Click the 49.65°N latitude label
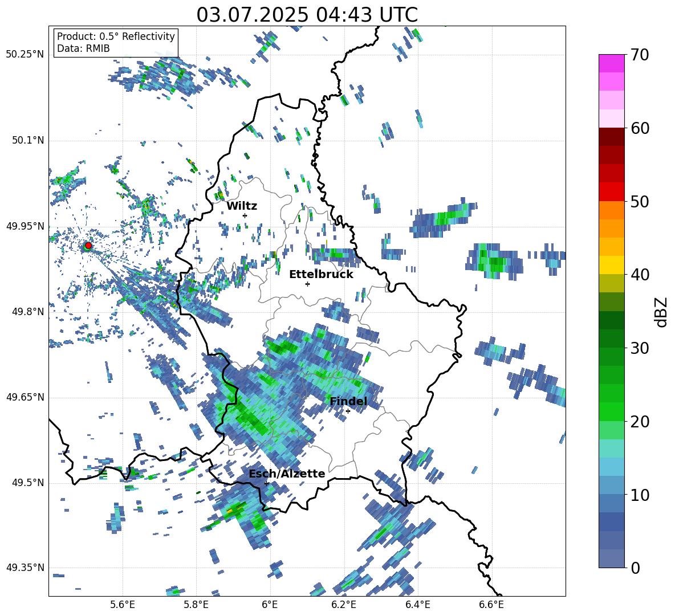675x616 pixels. click(25, 397)
